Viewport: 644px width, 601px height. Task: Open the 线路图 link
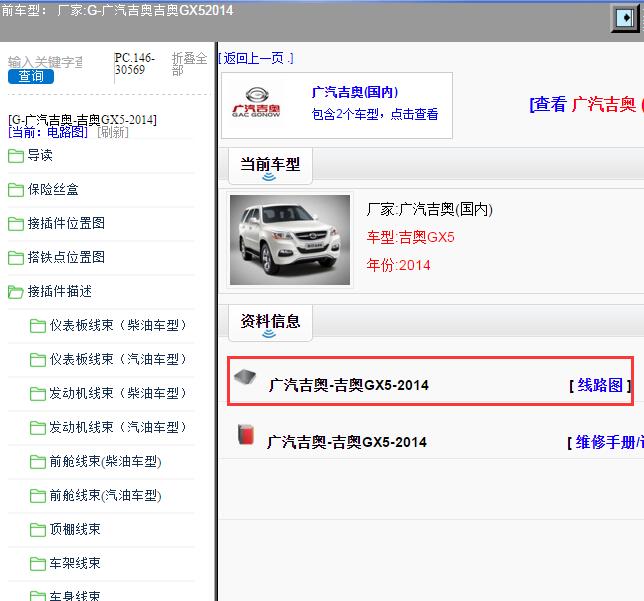pyautogui.click(x=600, y=385)
